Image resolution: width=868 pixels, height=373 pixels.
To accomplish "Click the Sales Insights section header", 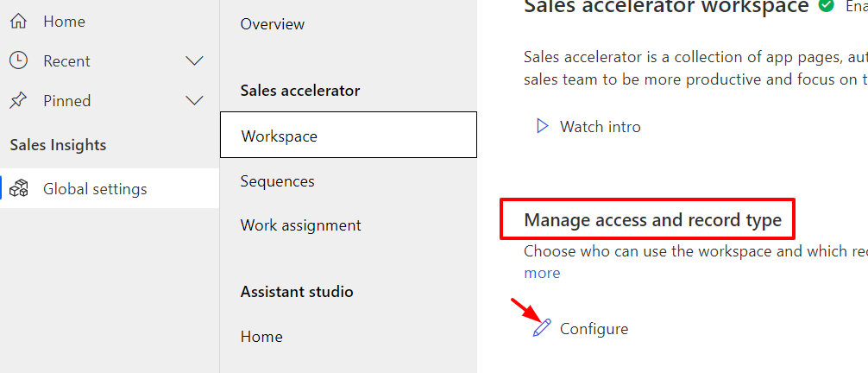I will tap(58, 145).
